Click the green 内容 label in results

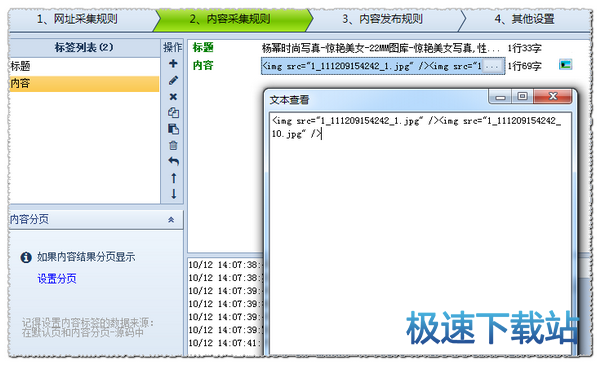(203, 65)
